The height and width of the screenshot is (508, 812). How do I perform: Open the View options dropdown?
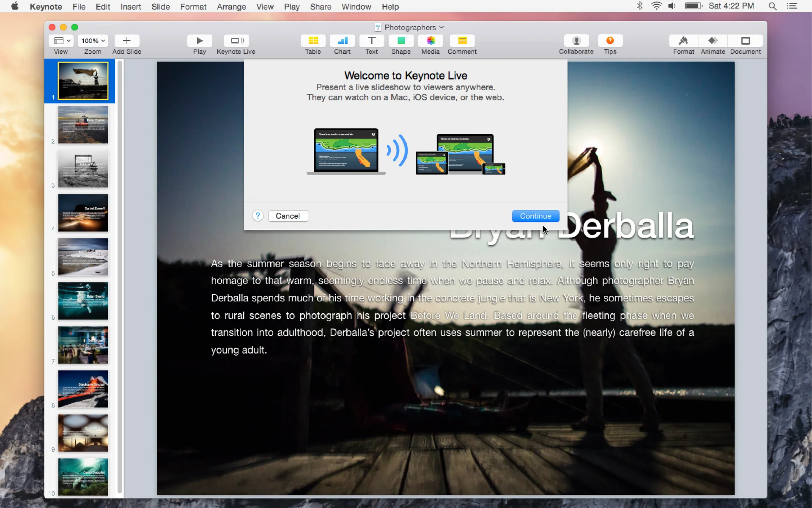point(61,41)
